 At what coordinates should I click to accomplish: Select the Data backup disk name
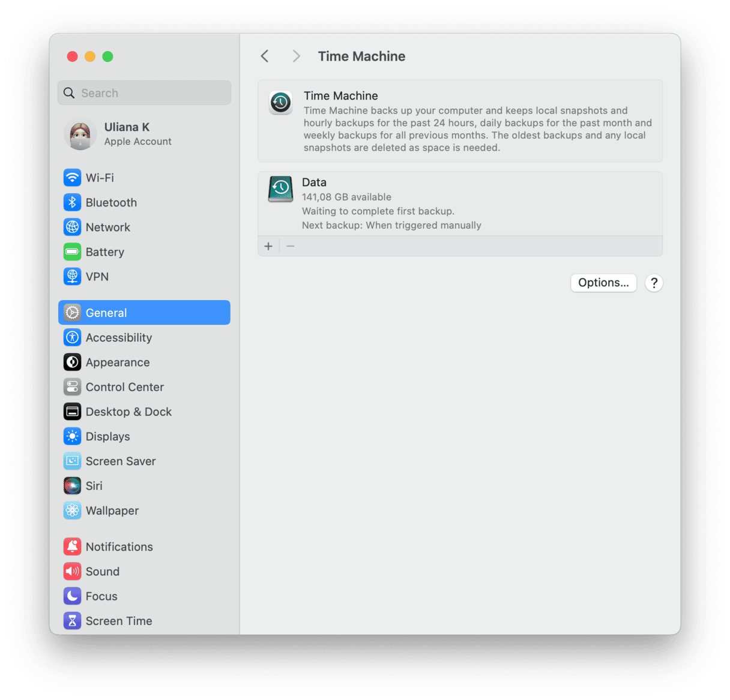click(314, 183)
